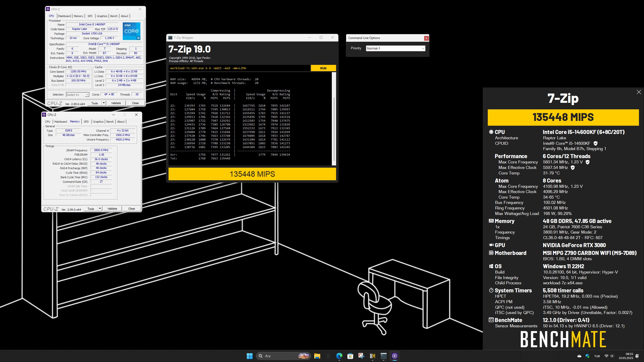Screen dimensions: 644x362
Task: Open the Socket #1 selection dropdown
Action: click(x=77, y=95)
